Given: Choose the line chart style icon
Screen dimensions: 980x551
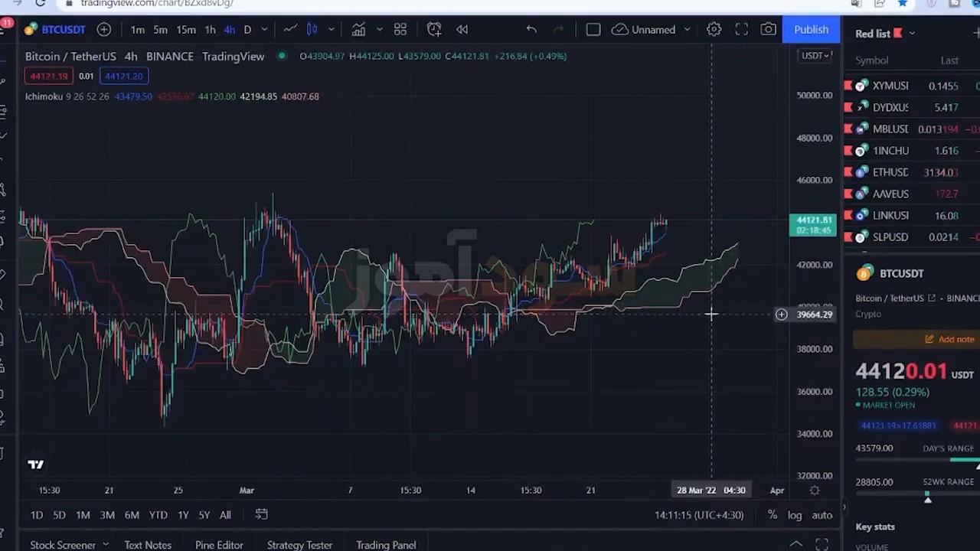Looking at the screenshot, I should [290, 30].
